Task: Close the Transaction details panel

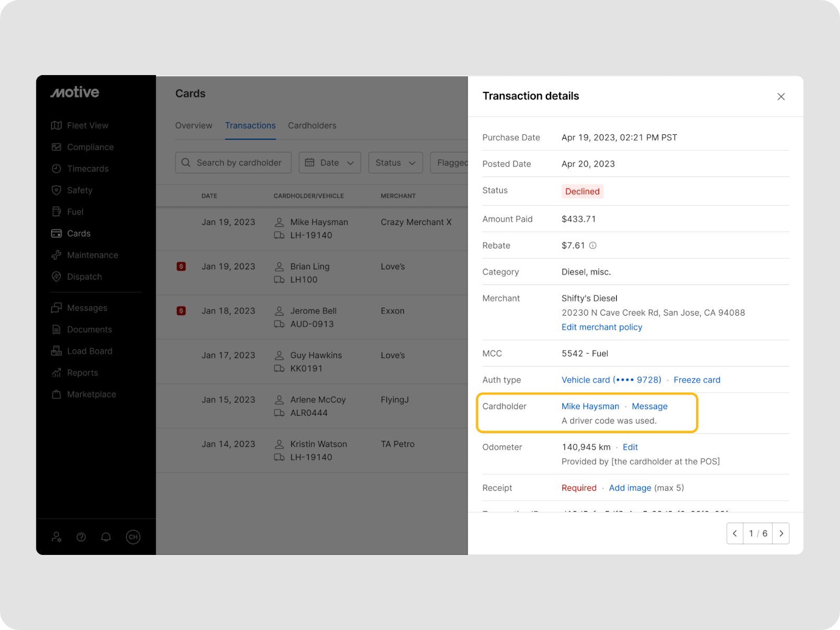Action: tap(781, 97)
